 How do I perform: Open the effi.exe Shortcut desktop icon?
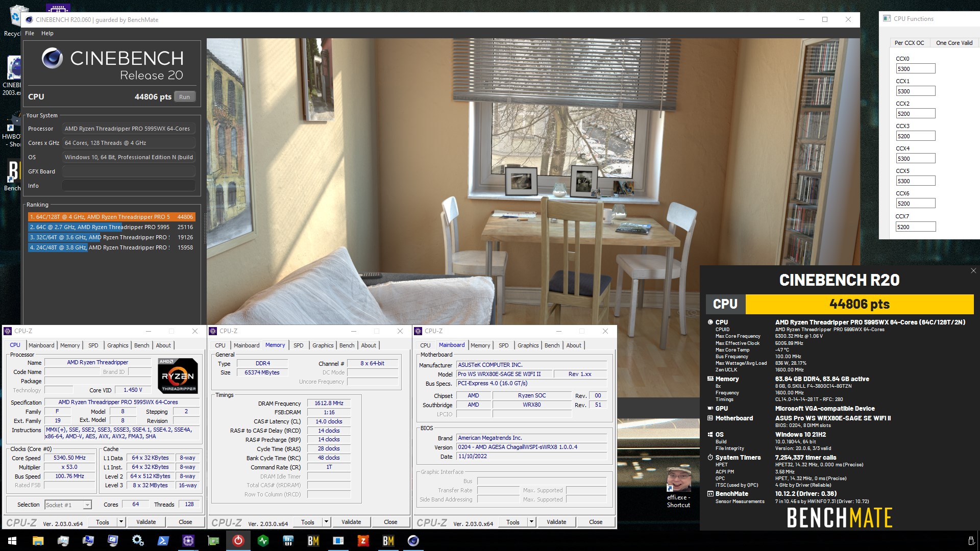click(678, 488)
